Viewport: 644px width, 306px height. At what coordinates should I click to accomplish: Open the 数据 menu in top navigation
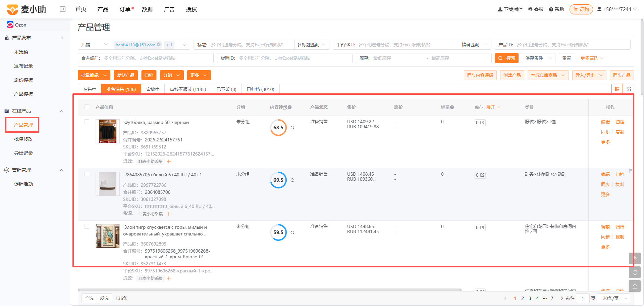tap(147, 9)
